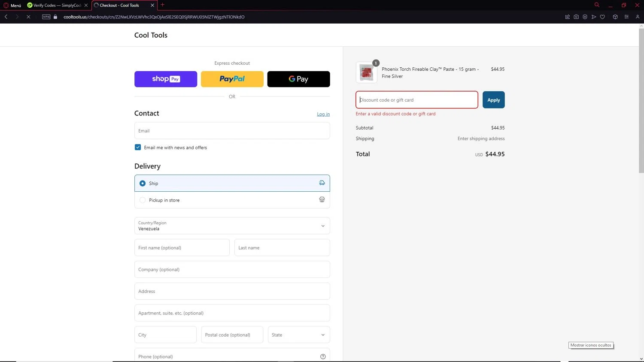Open a new browser tab
This screenshot has width=644, height=362.
click(162, 5)
